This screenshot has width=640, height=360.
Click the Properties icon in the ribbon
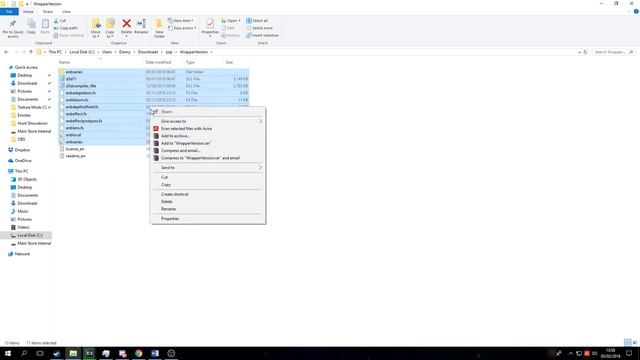pos(210,24)
